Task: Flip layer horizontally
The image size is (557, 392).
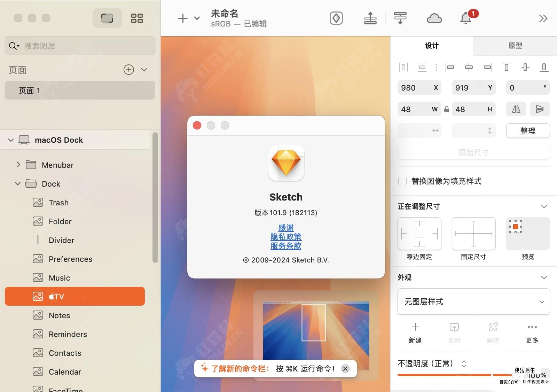Action: click(516, 109)
